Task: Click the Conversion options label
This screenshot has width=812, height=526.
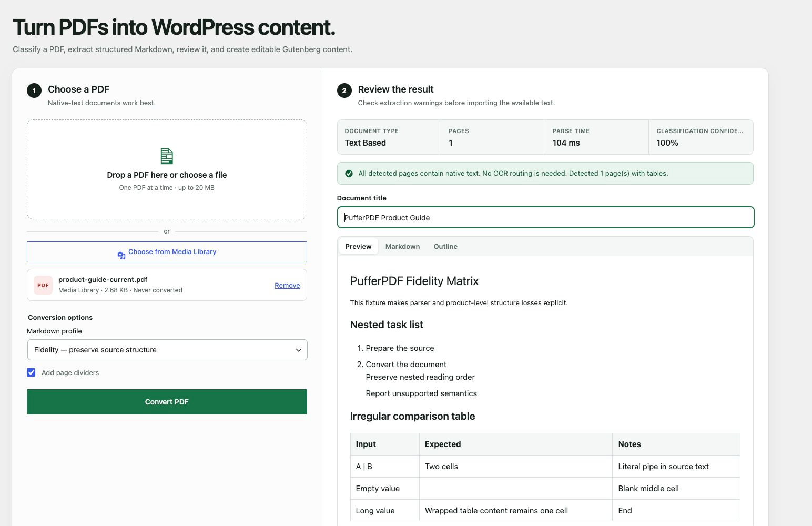Action: pos(60,317)
